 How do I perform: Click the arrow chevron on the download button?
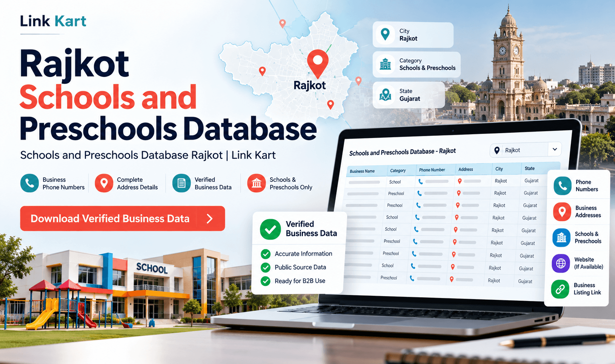pyautogui.click(x=210, y=218)
